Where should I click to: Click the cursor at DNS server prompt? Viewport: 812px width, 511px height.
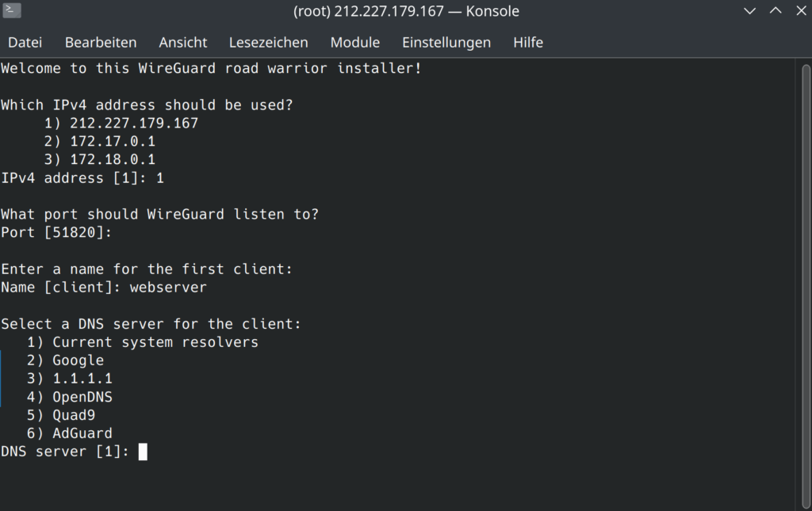143,452
